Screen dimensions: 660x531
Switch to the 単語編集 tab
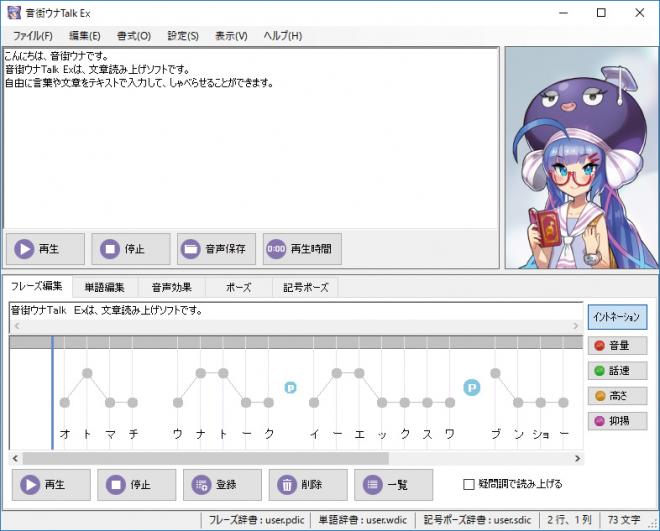coord(105,288)
